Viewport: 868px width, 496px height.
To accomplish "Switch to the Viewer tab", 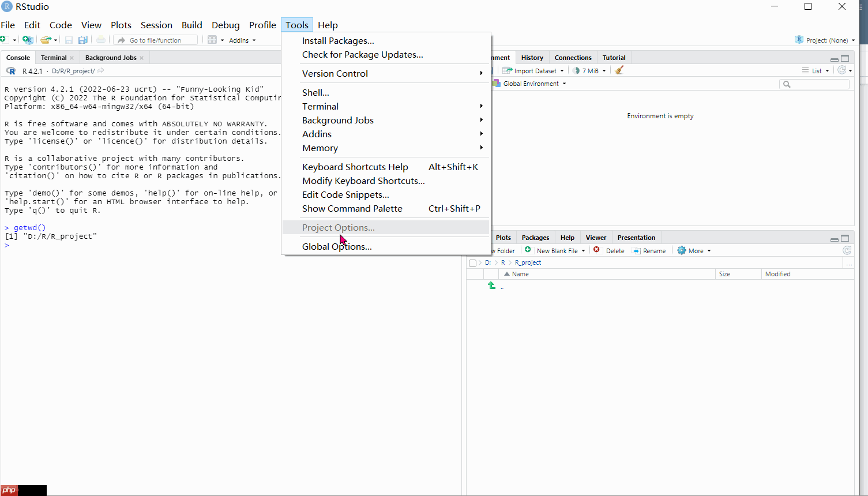I will 596,238.
